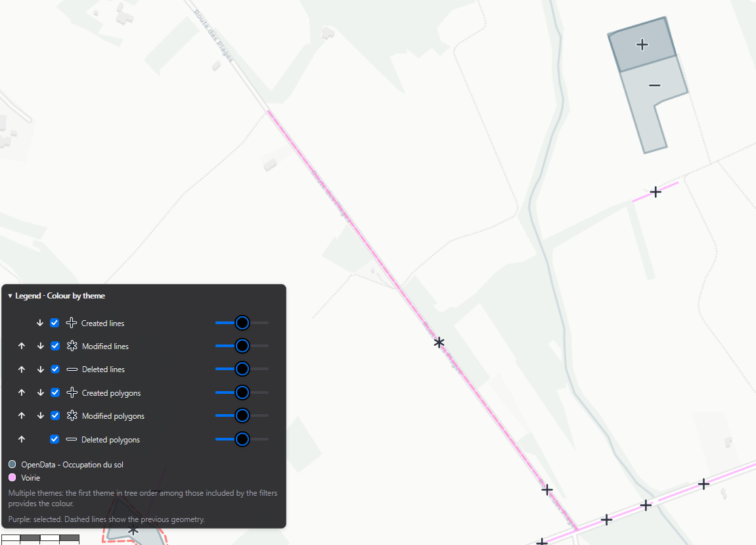Move Modified lines layer down
Viewport: 756px width, 545px height.
pos(41,346)
